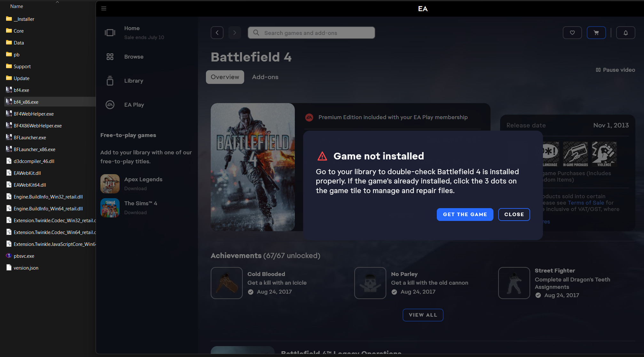Click the Cold Blooded achievement icon
644x357 pixels.
point(227,283)
